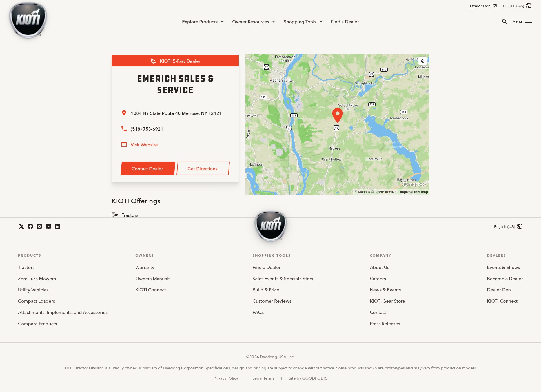Open the Careers footer link
541x392 pixels.
[x=378, y=279]
